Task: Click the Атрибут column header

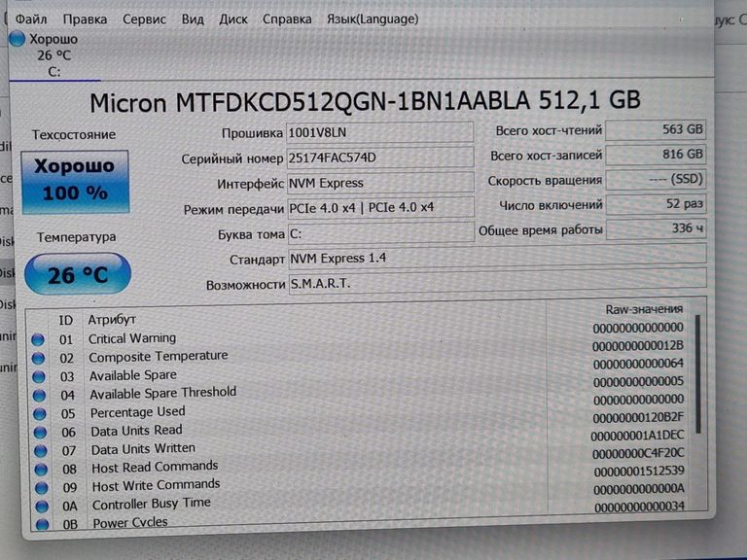Action: click(x=112, y=320)
